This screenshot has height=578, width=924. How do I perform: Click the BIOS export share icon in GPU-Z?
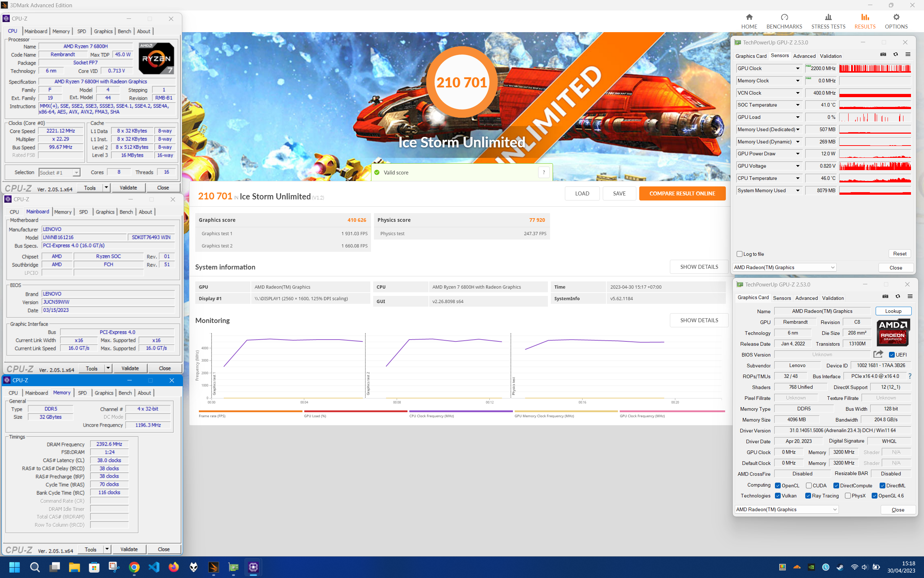pyautogui.click(x=878, y=354)
